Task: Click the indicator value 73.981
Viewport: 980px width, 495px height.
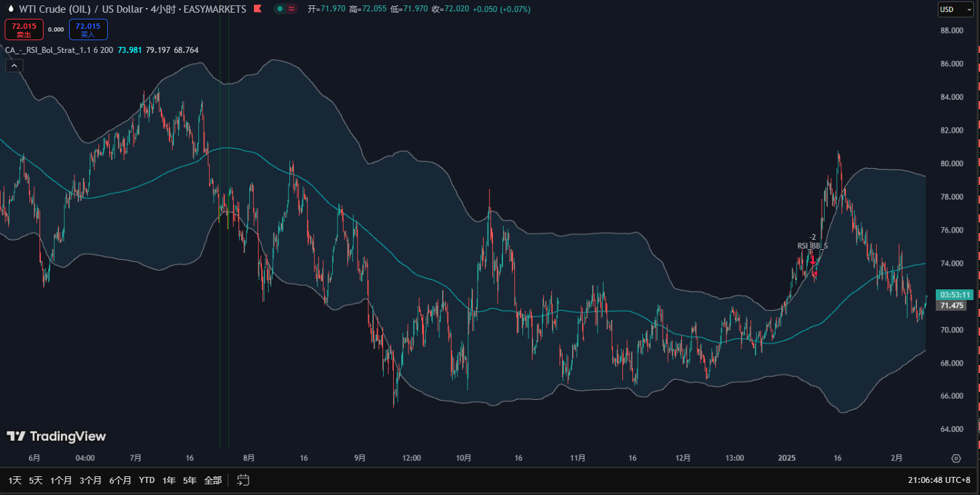Action: [130, 50]
